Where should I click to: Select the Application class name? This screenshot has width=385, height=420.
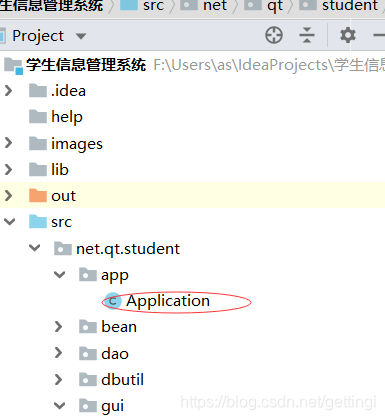[x=168, y=301]
